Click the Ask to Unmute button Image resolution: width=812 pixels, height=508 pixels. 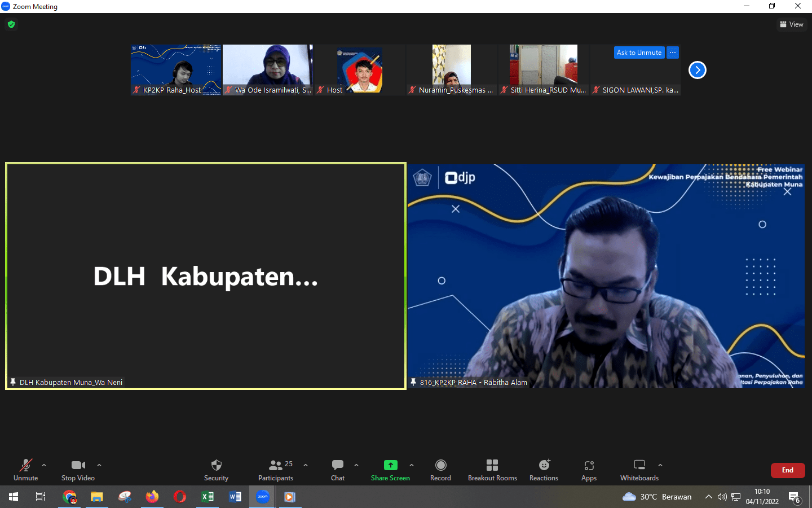point(639,52)
